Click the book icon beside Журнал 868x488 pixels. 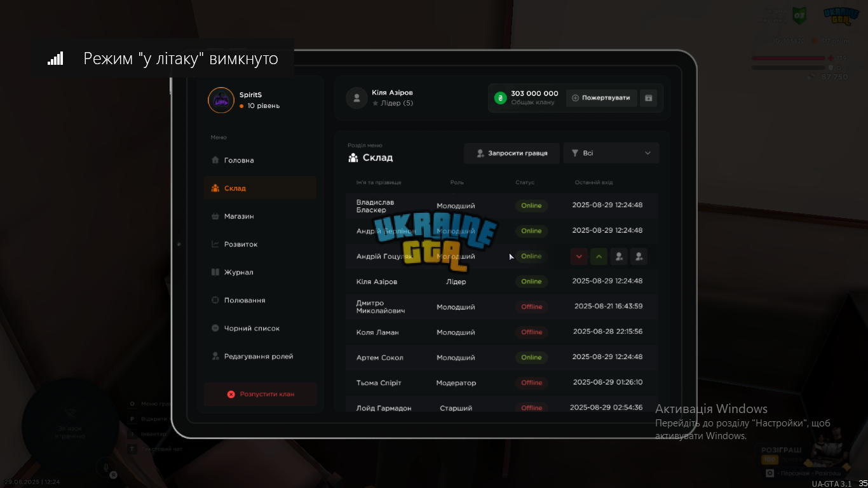[215, 272]
